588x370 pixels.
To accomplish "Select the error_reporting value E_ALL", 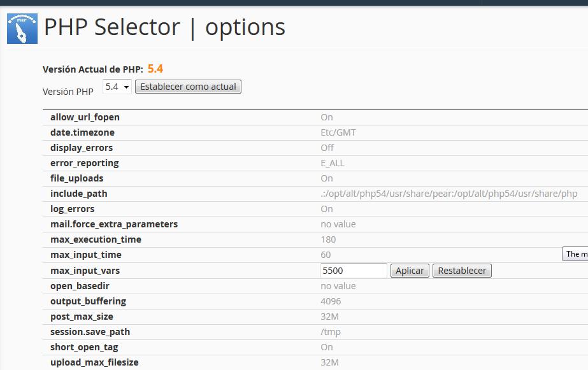I will point(333,163).
